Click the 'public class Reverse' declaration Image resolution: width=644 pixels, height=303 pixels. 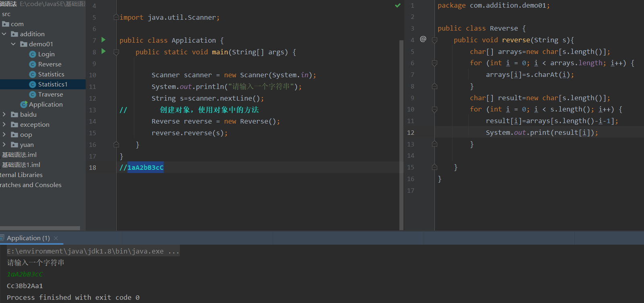pos(481,29)
